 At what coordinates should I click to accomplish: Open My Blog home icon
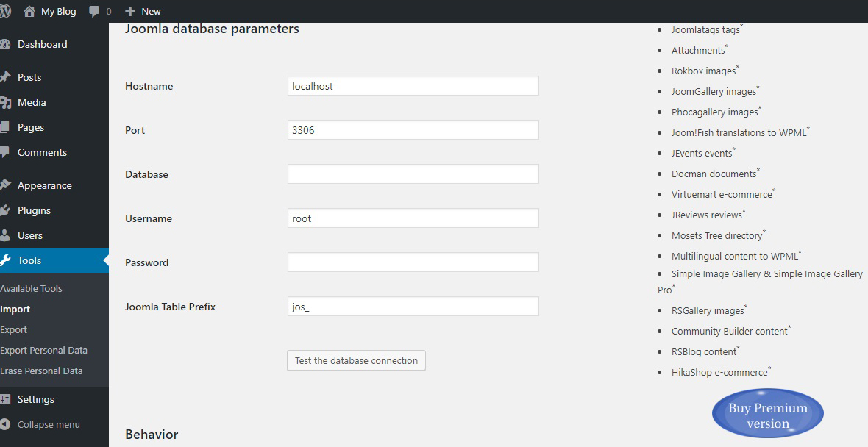coord(29,11)
